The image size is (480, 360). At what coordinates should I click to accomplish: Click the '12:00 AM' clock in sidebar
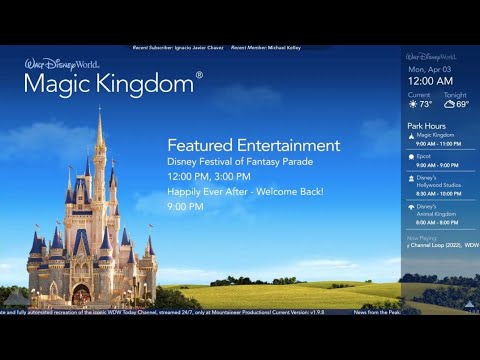430,81
